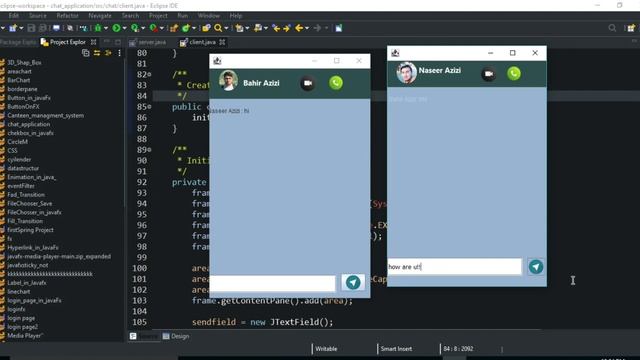Click the Coverage run icon

[135, 28]
